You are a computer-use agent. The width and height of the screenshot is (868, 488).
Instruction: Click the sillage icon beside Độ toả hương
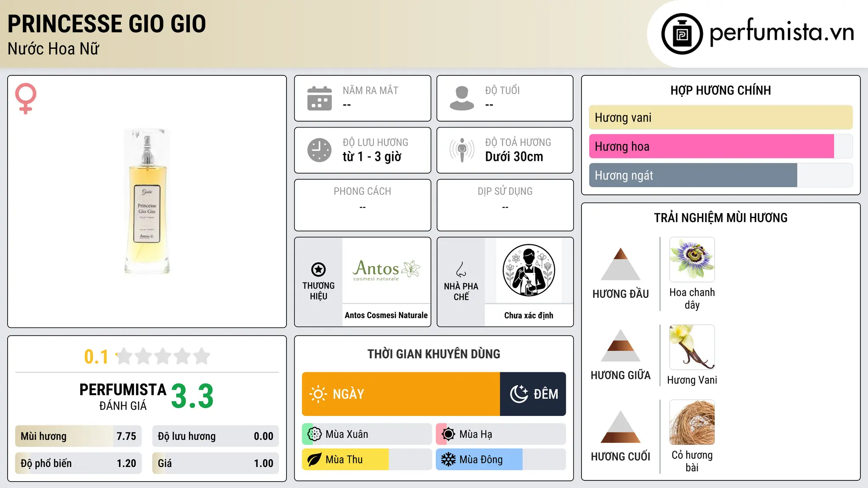click(x=462, y=150)
